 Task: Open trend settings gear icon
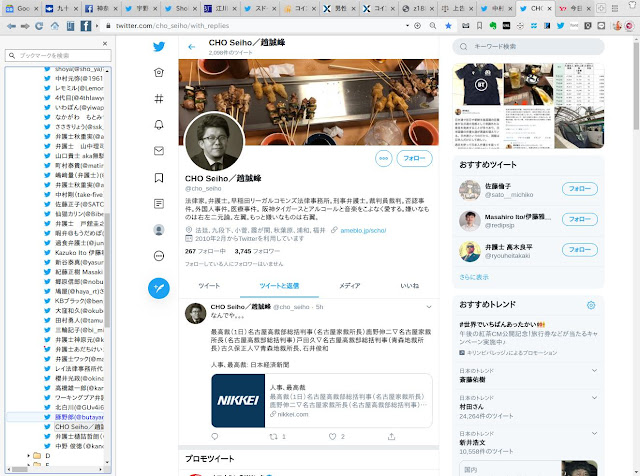click(x=591, y=305)
